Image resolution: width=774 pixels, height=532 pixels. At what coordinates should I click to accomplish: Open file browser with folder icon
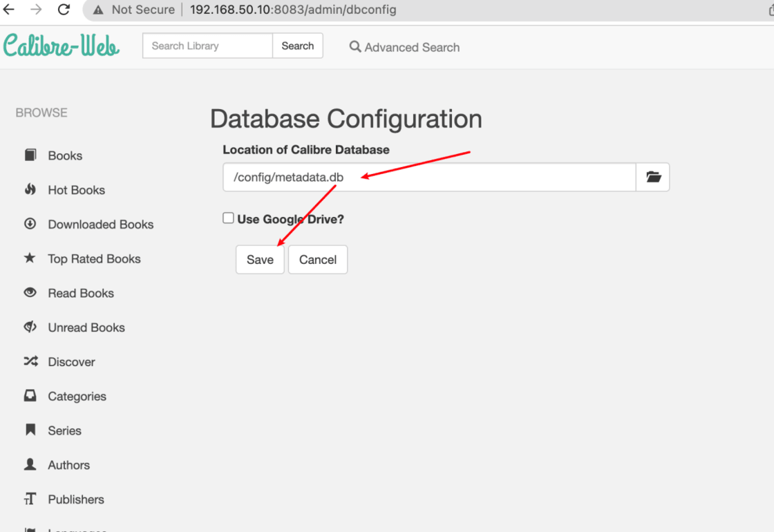click(653, 178)
